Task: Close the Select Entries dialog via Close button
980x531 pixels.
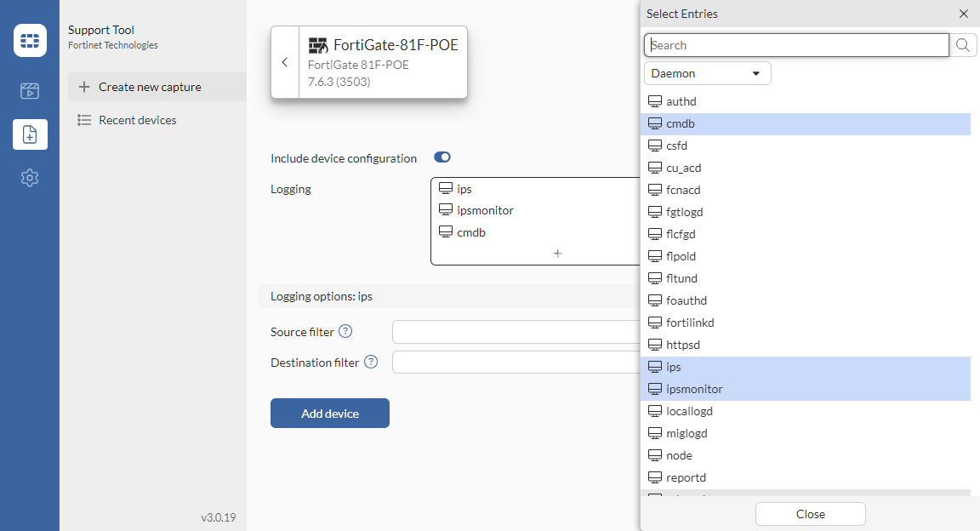Action: 810,514
